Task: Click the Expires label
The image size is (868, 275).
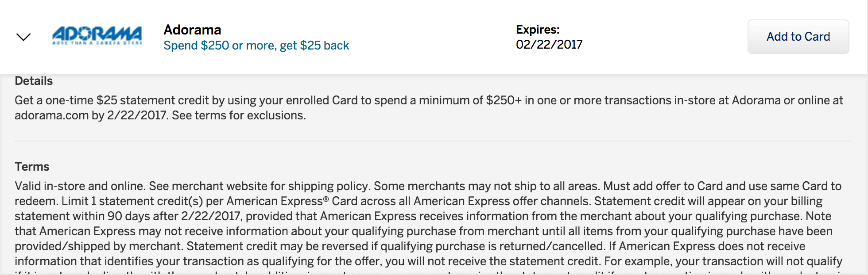Action: (538, 30)
